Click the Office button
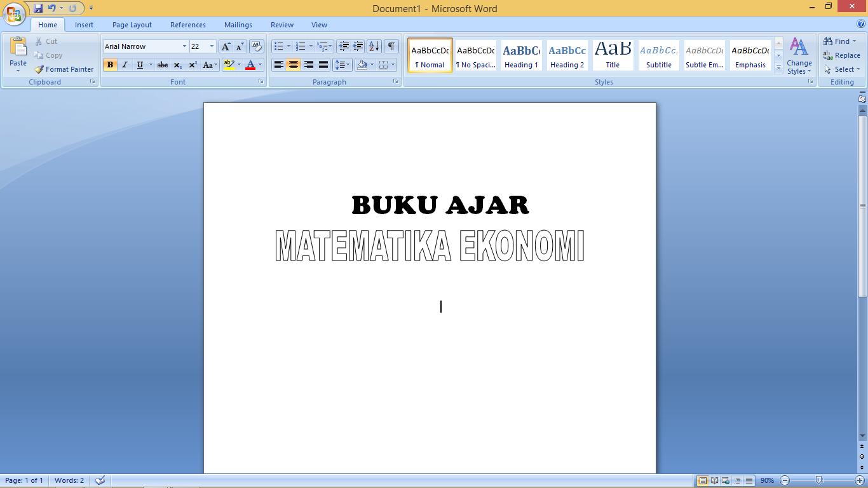The height and width of the screenshot is (488, 868). coord(14,13)
